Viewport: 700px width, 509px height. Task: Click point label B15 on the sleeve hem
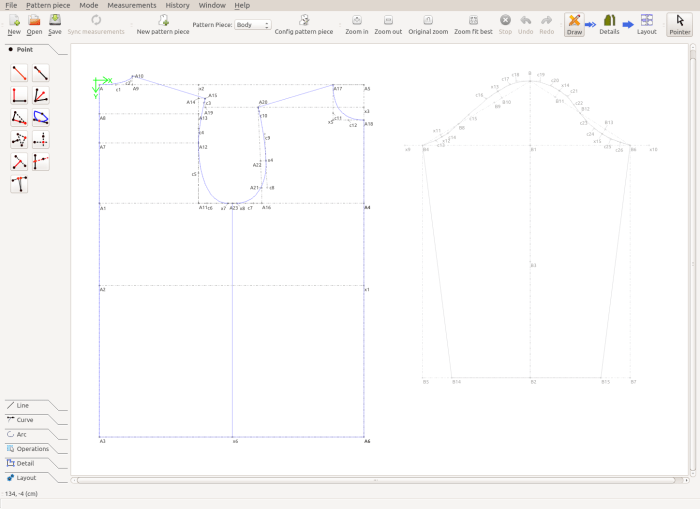point(605,382)
